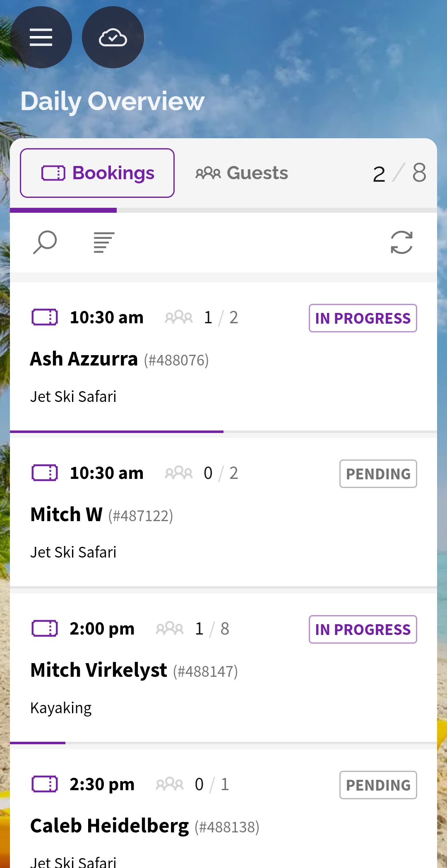
Task: Switch to the Bookings tab
Action: click(x=97, y=173)
